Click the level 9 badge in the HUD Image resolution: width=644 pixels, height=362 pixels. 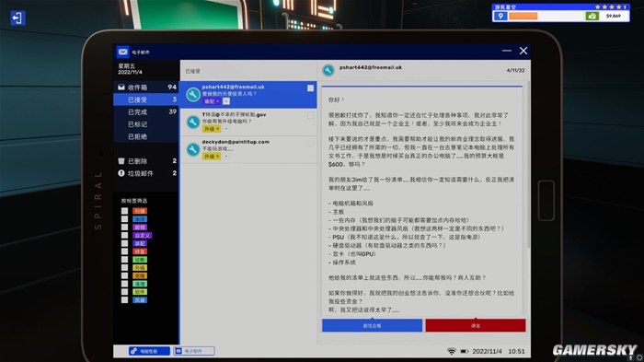click(500, 16)
